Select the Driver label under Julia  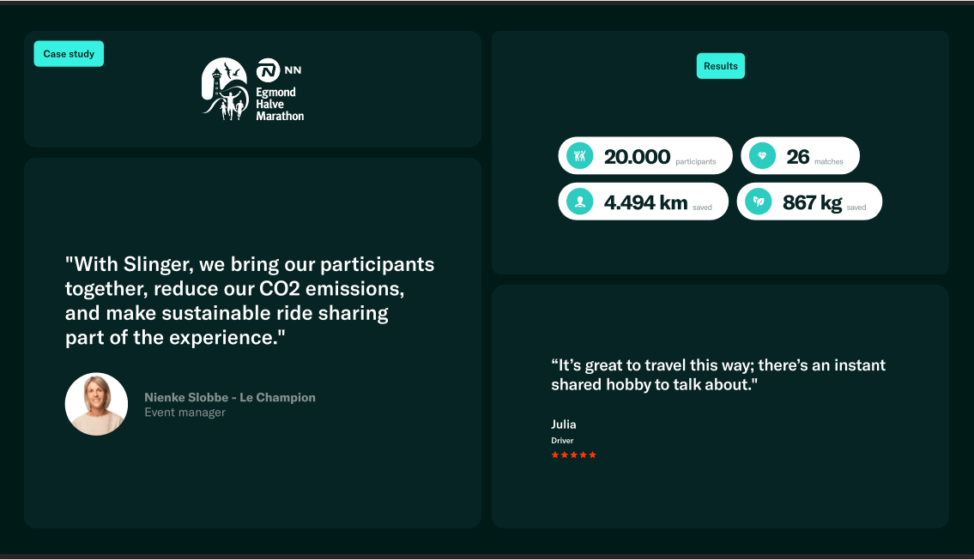(562, 441)
